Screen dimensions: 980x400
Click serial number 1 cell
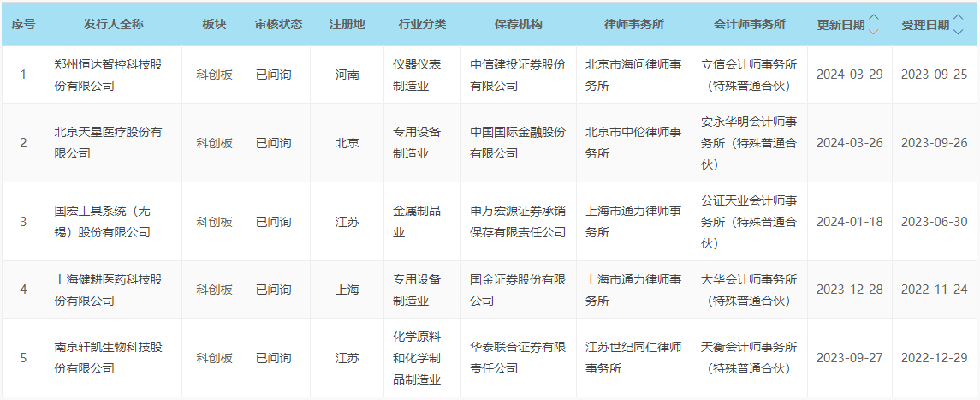point(23,75)
